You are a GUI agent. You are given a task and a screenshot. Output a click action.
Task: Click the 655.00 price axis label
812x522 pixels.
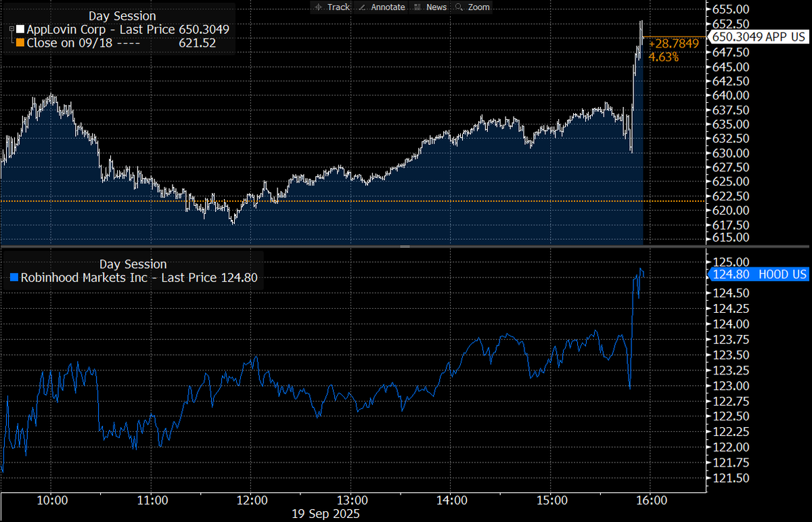click(731, 9)
